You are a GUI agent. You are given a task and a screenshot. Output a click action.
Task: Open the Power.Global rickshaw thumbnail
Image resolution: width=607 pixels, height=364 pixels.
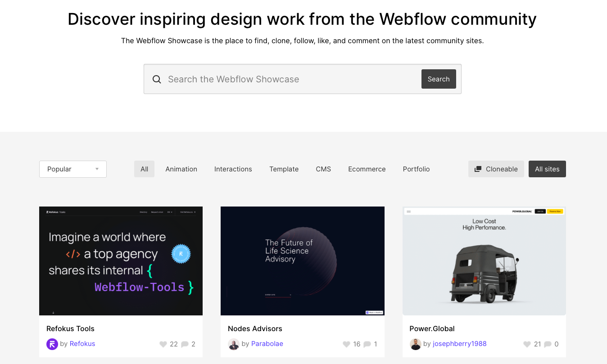pos(484,261)
